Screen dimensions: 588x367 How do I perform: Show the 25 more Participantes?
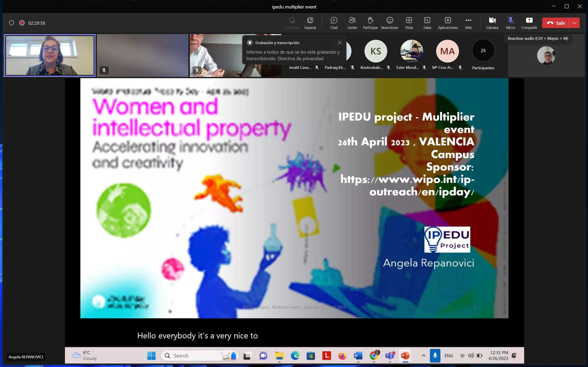tap(483, 51)
